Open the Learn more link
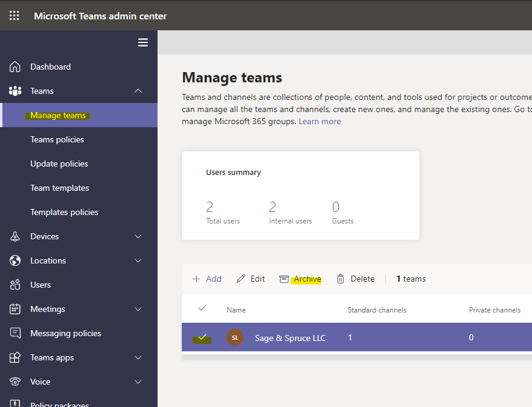Image resolution: width=532 pixels, height=407 pixels. click(x=319, y=121)
